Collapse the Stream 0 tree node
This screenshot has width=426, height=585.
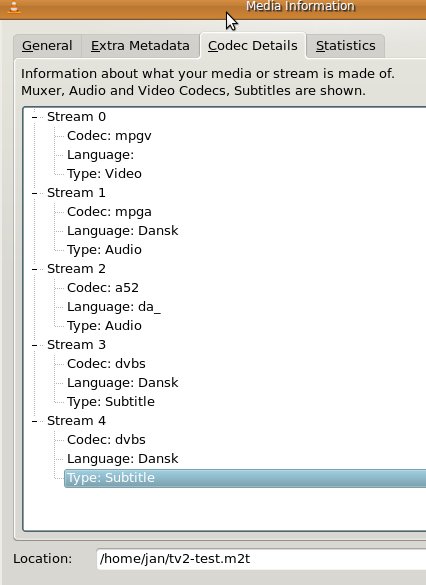click(34, 117)
